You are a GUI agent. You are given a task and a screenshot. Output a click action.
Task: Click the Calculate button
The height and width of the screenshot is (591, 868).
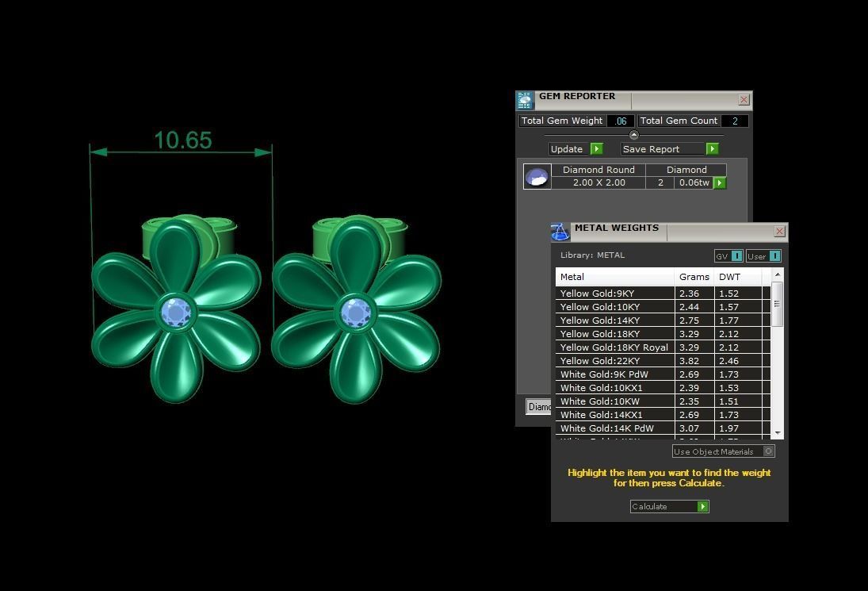coord(669,506)
